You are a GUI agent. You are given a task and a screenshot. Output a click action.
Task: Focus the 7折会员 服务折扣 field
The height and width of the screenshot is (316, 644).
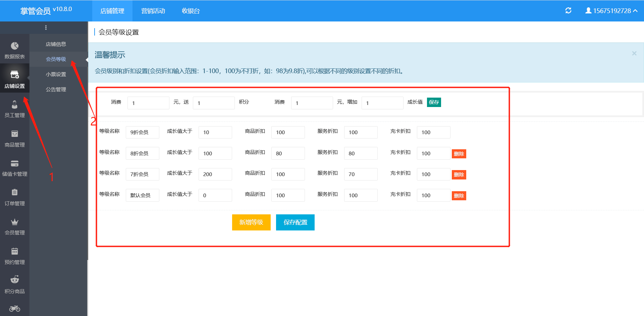tap(361, 174)
